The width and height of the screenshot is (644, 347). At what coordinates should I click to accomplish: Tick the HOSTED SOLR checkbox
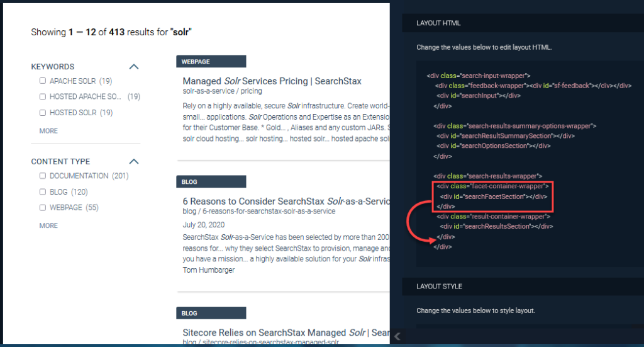click(43, 113)
